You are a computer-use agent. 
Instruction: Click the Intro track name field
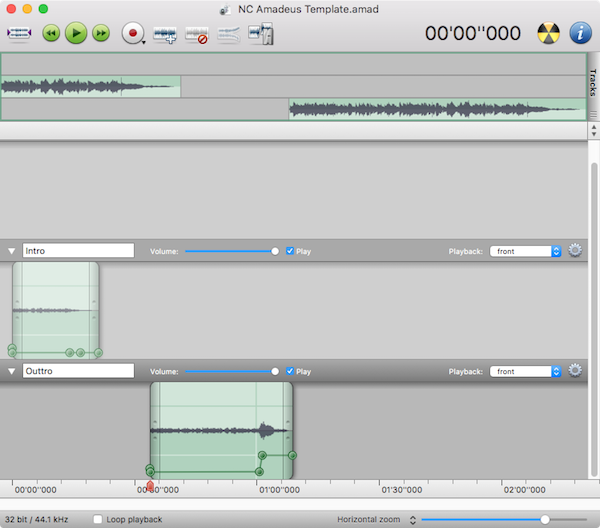pyautogui.click(x=78, y=251)
